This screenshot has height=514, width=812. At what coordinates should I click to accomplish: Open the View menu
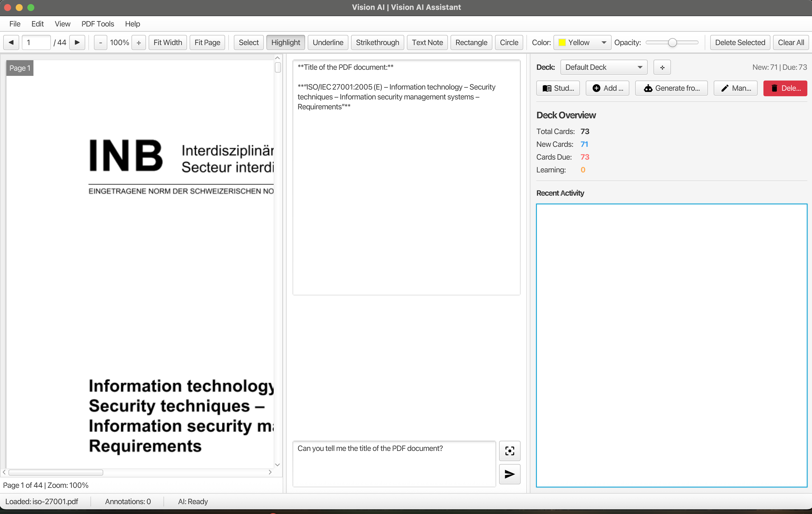tap(63, 24)
